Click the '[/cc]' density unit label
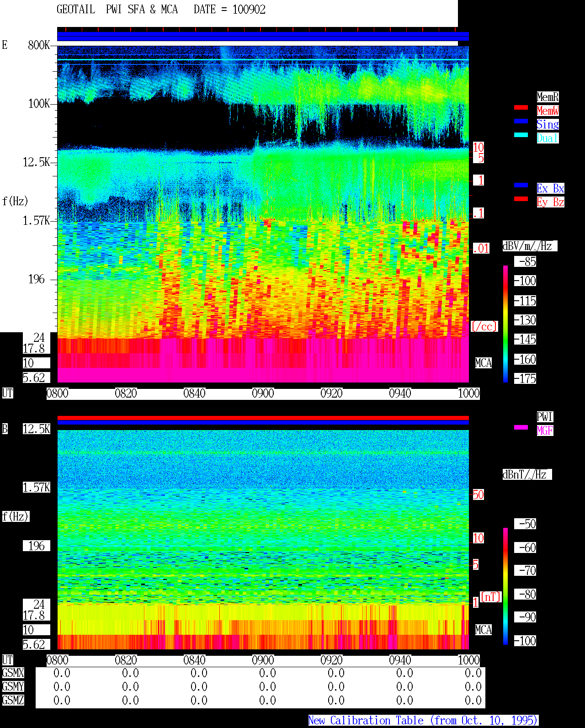 (484, 326)
